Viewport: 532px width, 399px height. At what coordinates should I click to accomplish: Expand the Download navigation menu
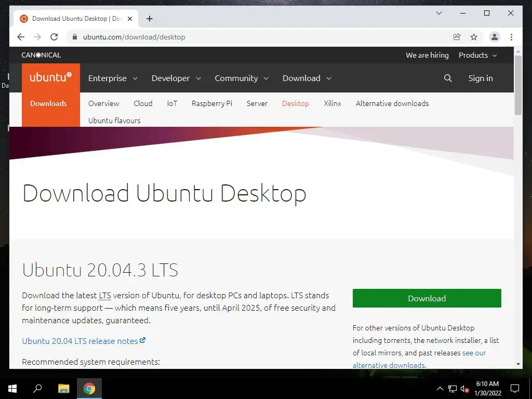point(307,78)
